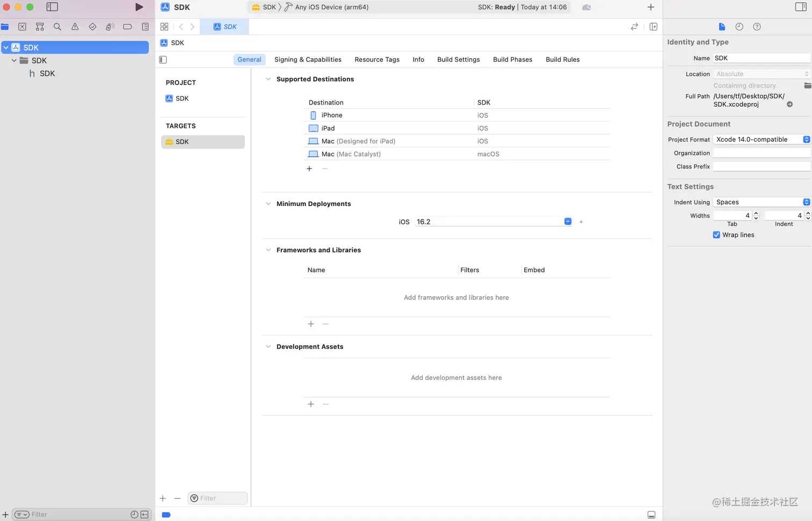Open the Debug navigator

[x=110, y=26]
